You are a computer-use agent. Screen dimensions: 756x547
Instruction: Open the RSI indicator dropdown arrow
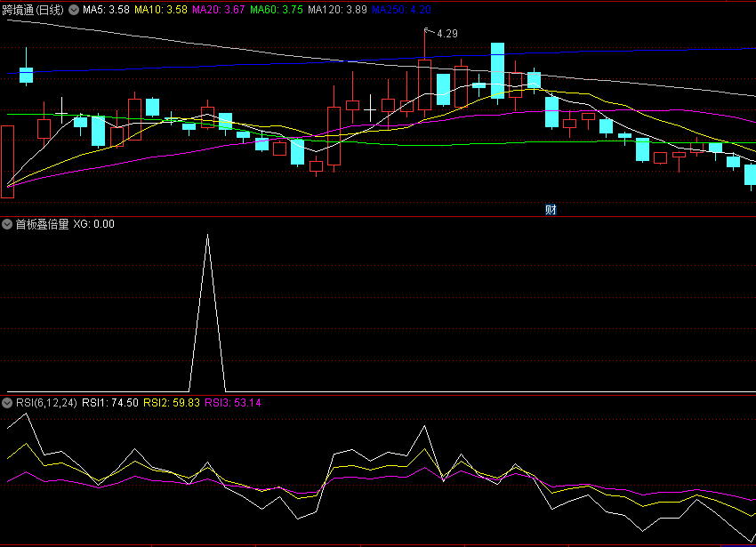(x=7, y=403)
